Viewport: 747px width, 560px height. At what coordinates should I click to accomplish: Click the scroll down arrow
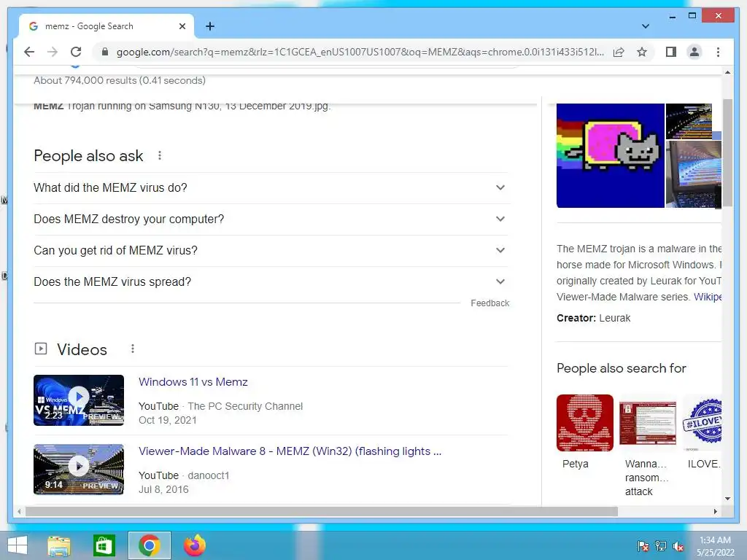(x=727, y=499)
